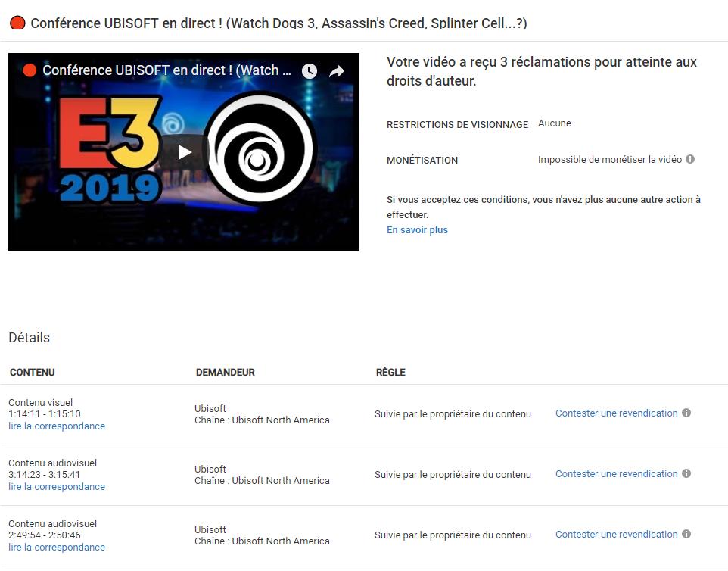This screenshot has height=571, width=728.
Task: Click the video title inside the player
Action: click(166, 70)
